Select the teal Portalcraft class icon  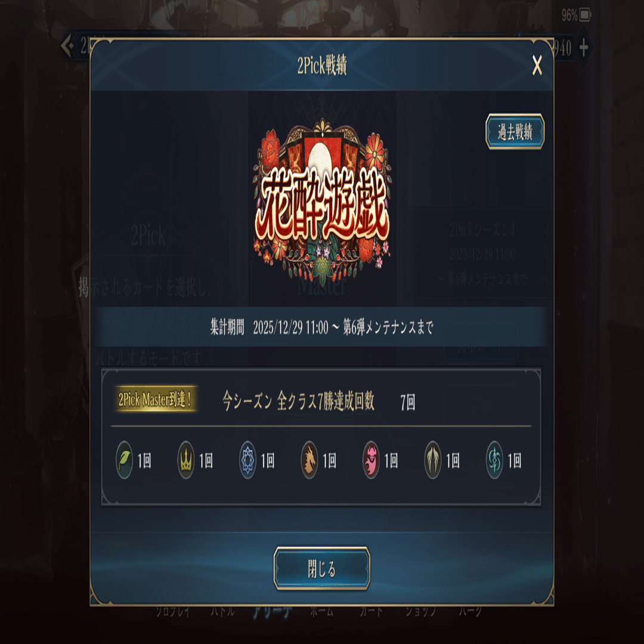pos(494,460)
